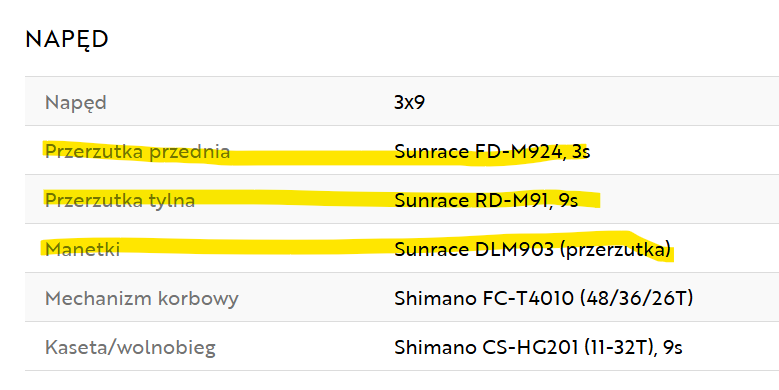Click the 11-32T cassette range text
Screen dimensions: 779x390
point(622,347)
